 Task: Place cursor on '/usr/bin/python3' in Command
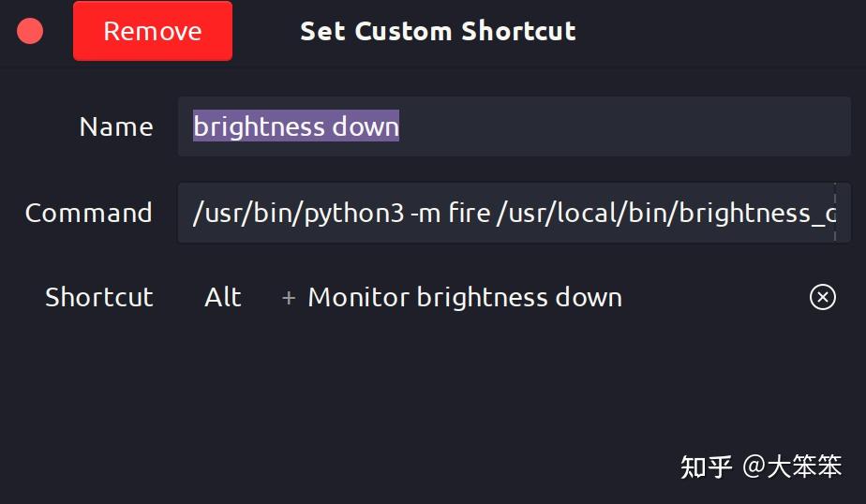click(298, 214)
